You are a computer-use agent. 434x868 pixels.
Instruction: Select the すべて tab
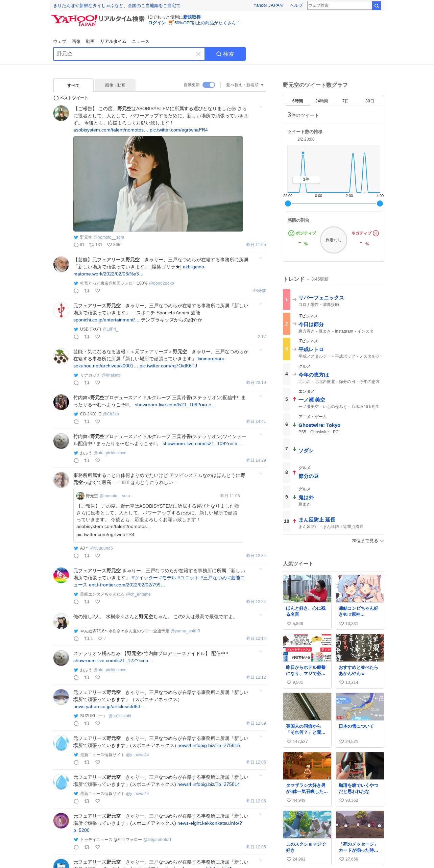pyautogui.click(x=73, y=86)
